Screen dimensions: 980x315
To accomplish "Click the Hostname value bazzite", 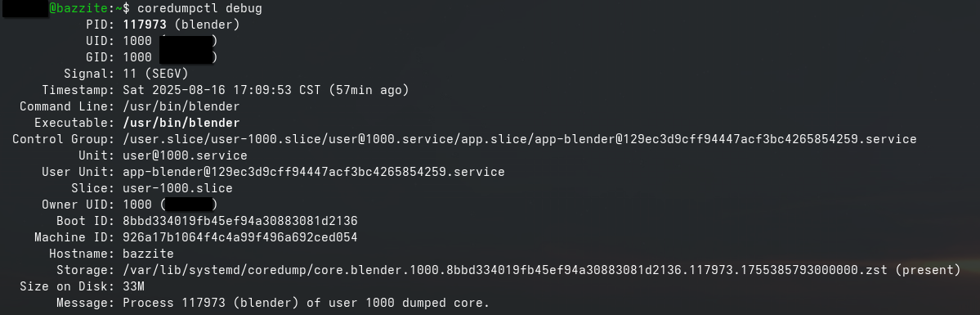I will tap(148, 254).
